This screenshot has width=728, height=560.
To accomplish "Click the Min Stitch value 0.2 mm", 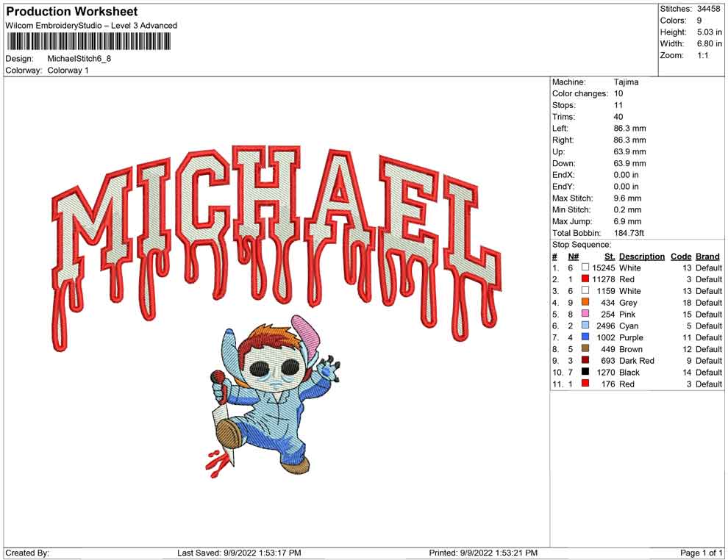I will 627,209.
